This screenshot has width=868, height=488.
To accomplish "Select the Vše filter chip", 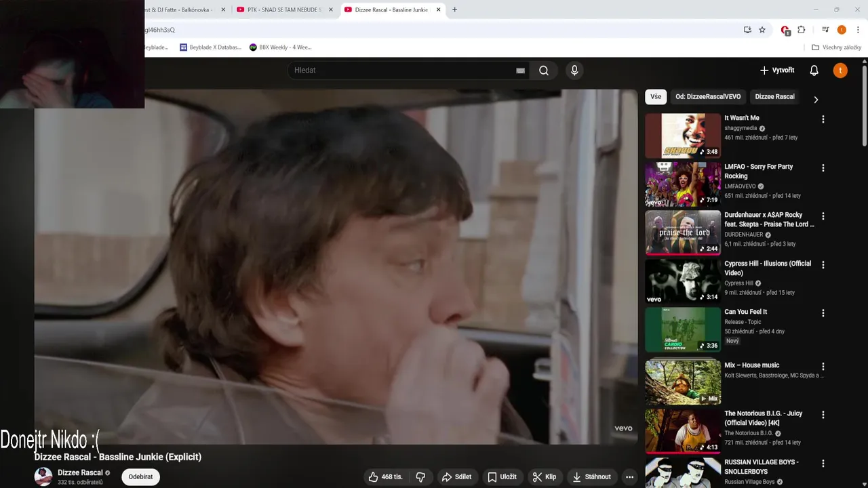I will coord(656,96).
